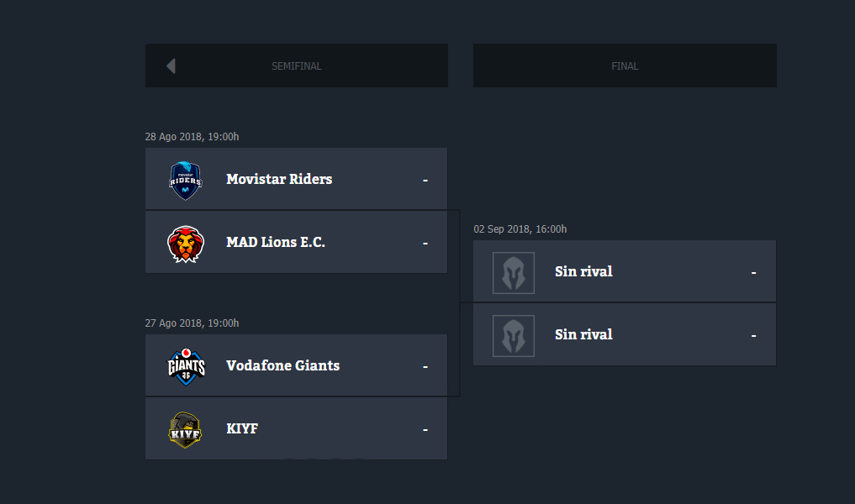Click the second finalist placeholder helmet icon
Screen dimensions: 855x504
click(x=513, y=335)
